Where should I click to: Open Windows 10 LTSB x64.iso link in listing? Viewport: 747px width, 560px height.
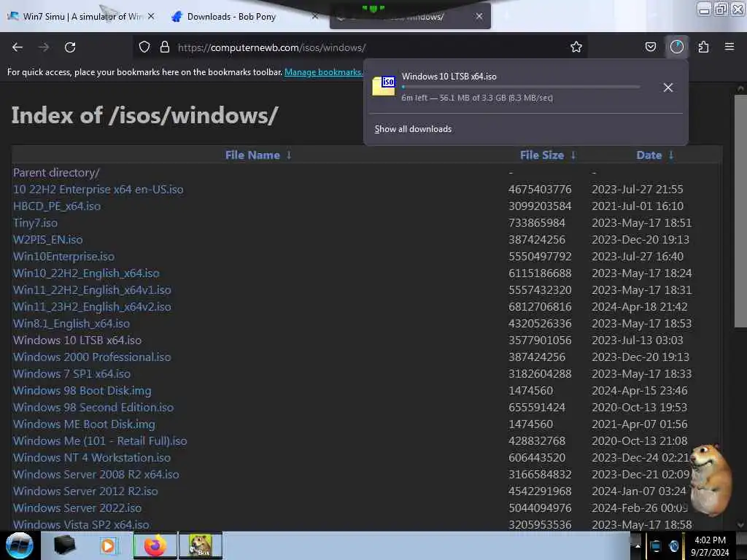(77, 340)
